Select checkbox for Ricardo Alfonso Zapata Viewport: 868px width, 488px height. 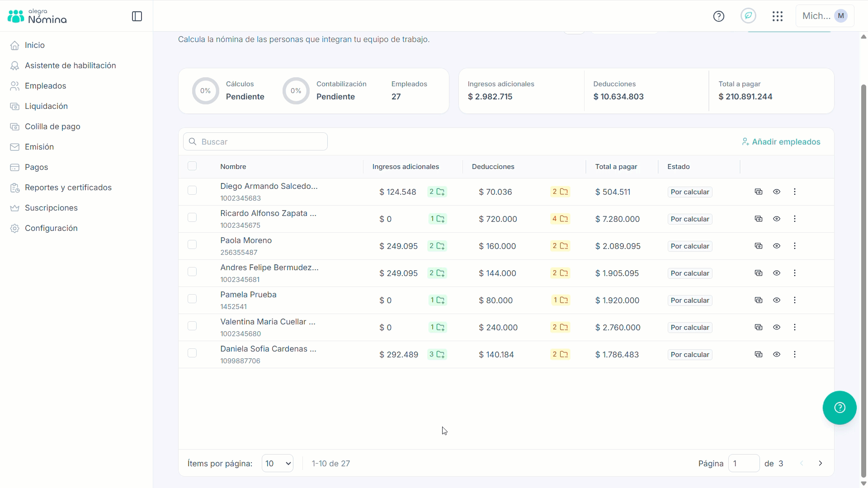(192, 217)
